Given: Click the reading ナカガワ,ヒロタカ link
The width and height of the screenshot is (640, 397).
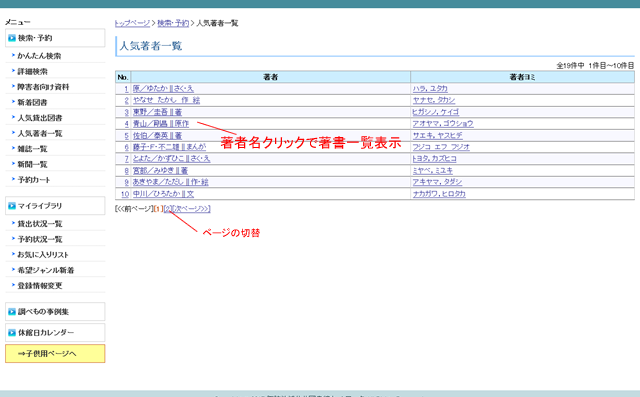Looking at the screenshot, I should coord(439,194).
